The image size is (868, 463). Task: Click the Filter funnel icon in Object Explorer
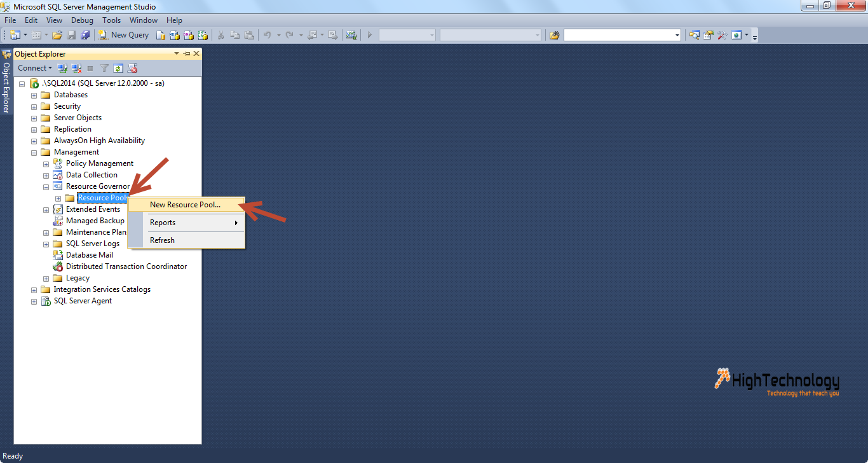point(104,68)
